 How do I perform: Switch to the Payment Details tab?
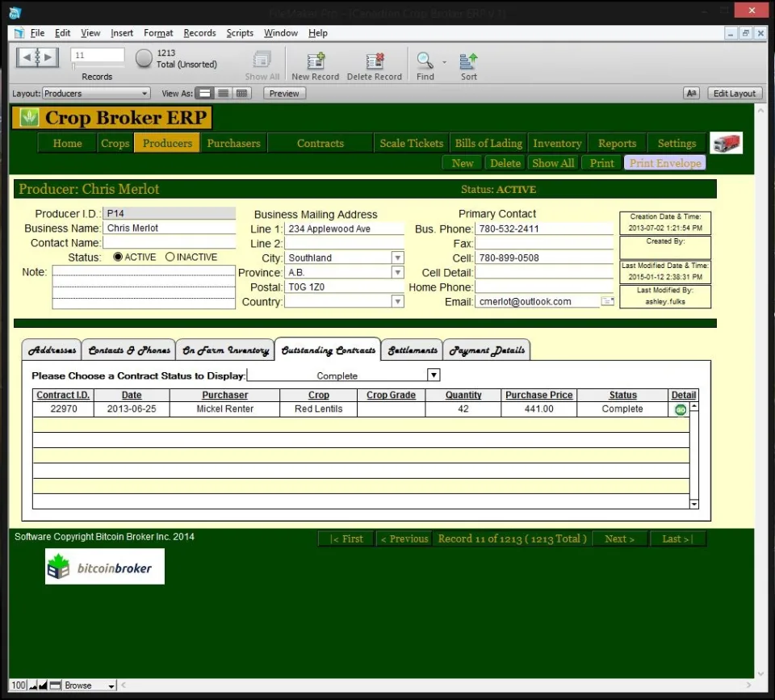(487, 350)
